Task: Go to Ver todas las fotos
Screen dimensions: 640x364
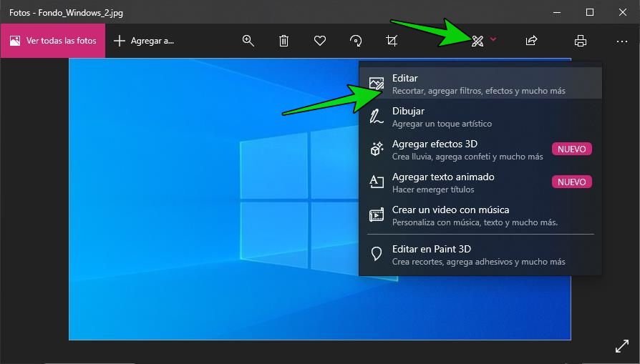Action: 53,41
